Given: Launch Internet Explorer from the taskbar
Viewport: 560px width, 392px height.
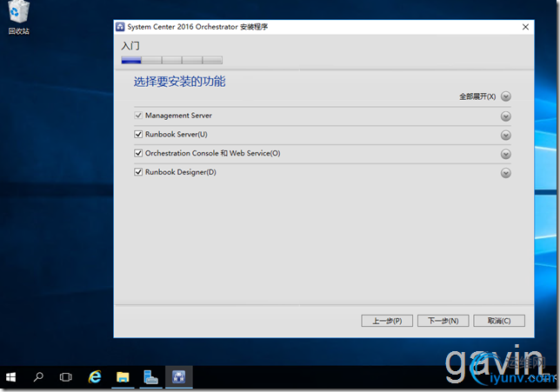Looking at the screenshot, I should coord(95,377).
